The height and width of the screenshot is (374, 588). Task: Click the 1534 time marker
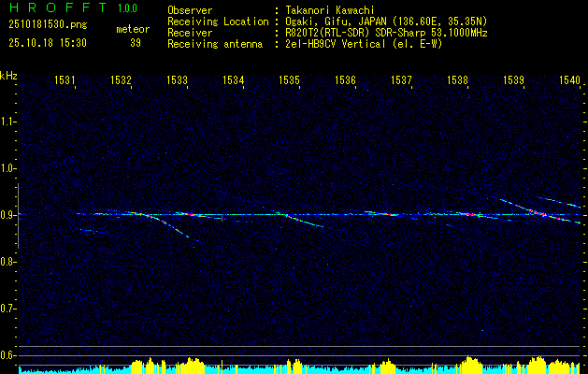coord(234,79)
